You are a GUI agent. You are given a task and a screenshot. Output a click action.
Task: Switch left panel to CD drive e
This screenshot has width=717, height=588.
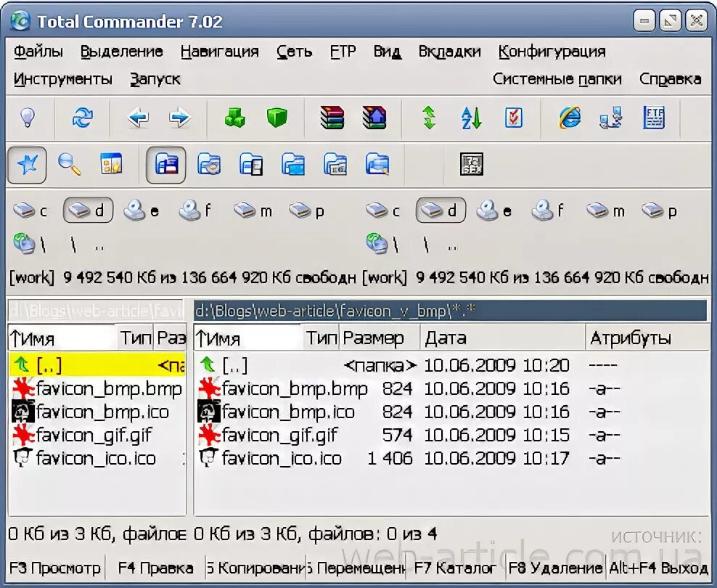[x=141, y=211]
